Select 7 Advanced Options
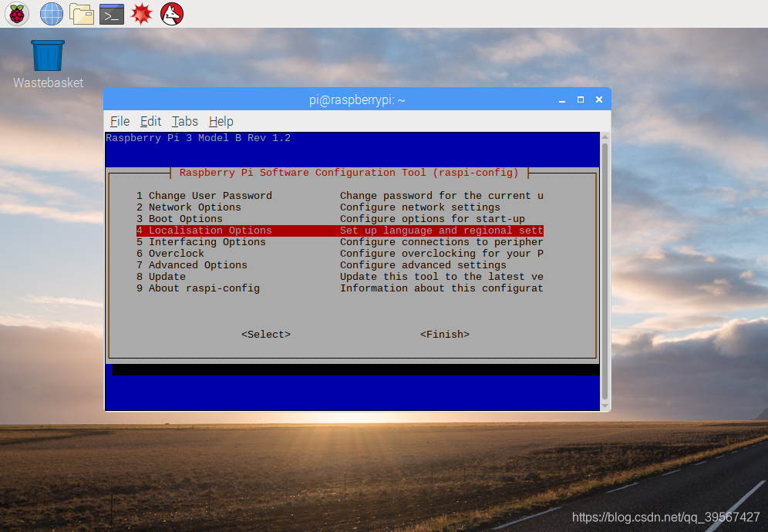 click(x=340, y=265)
